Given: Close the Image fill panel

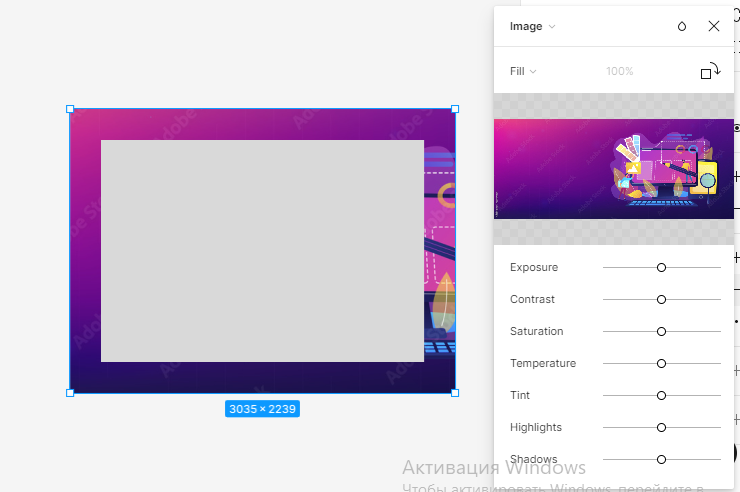Looking at the screenshot, I should tap(714, 26).
